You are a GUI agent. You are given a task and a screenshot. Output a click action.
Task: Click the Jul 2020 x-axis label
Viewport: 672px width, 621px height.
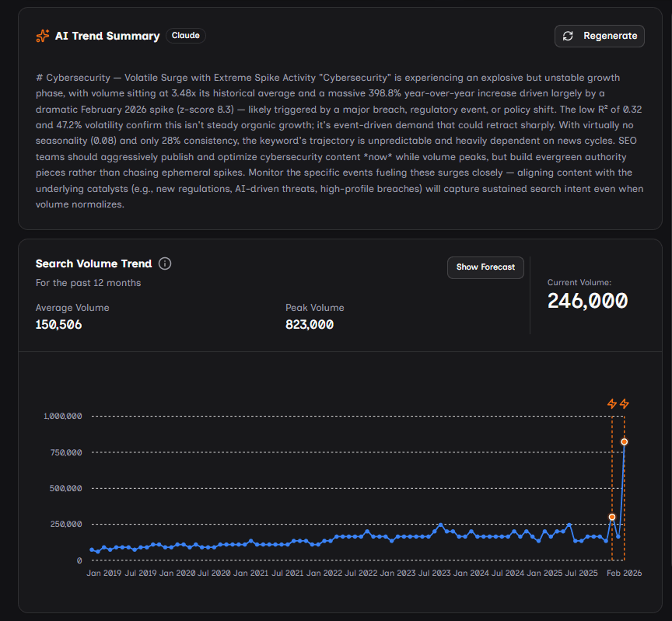click(x=214, y=573)
